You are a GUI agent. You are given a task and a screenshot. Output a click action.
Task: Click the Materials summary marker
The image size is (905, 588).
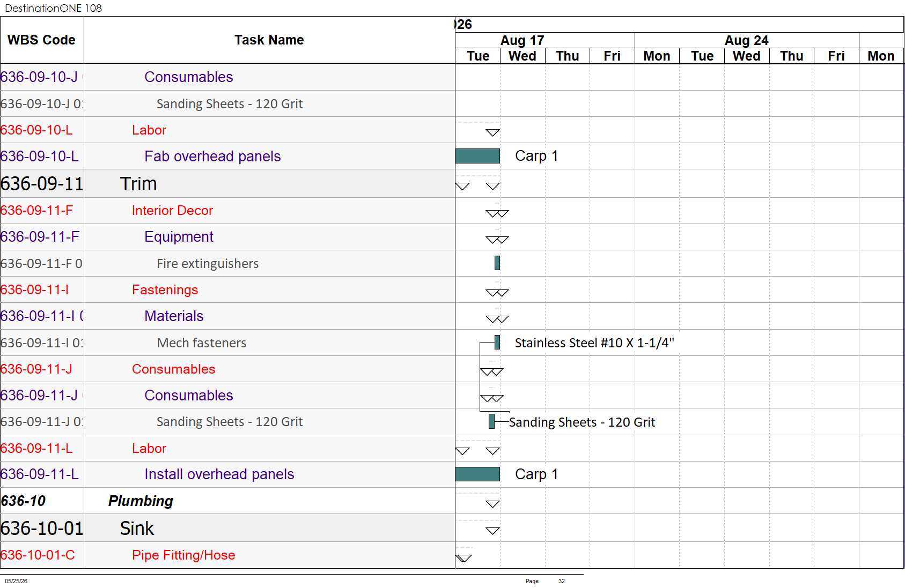point(497,319)
